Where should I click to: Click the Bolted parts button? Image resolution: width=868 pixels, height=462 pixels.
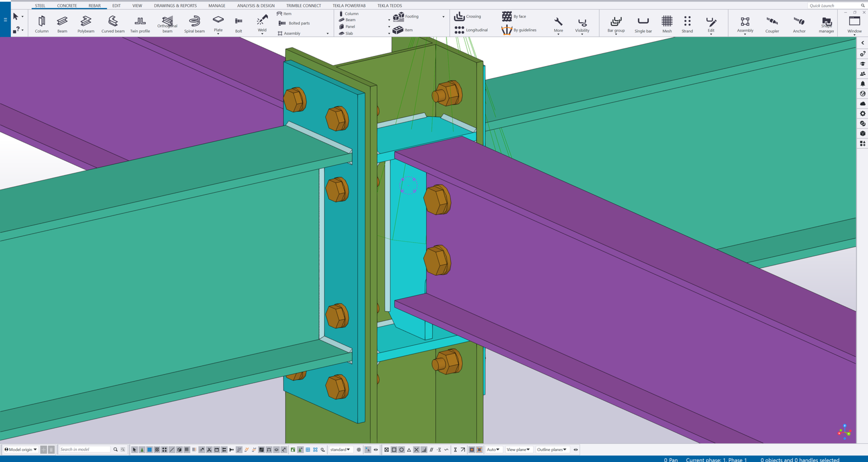pyautogui.click(x=294, y=23)
